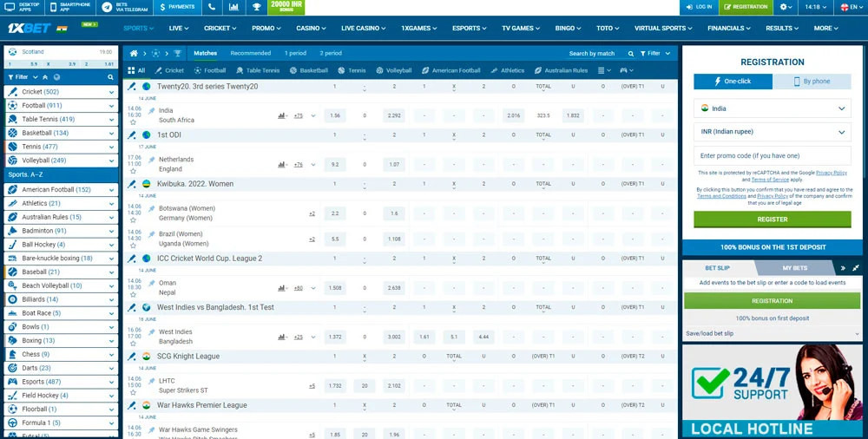This screenshot has height=439, width=868.
Task: Select odds 1.56 for India
Action: coord(335,115)
